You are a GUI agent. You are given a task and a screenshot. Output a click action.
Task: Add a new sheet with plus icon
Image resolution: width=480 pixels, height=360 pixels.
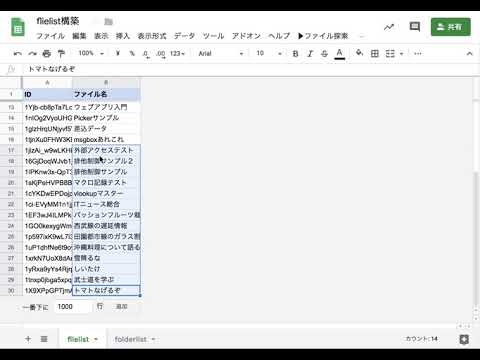click(28, 339)
